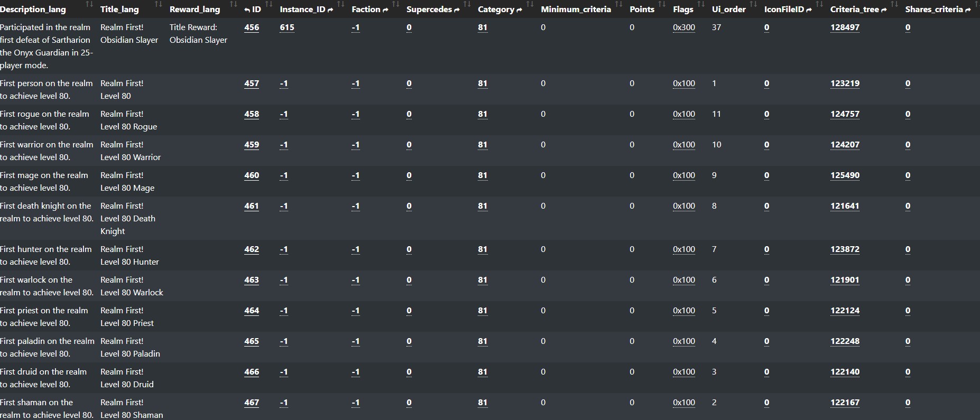Open Criteria_tree link 124207
The image size is (980, 420).
845,145
